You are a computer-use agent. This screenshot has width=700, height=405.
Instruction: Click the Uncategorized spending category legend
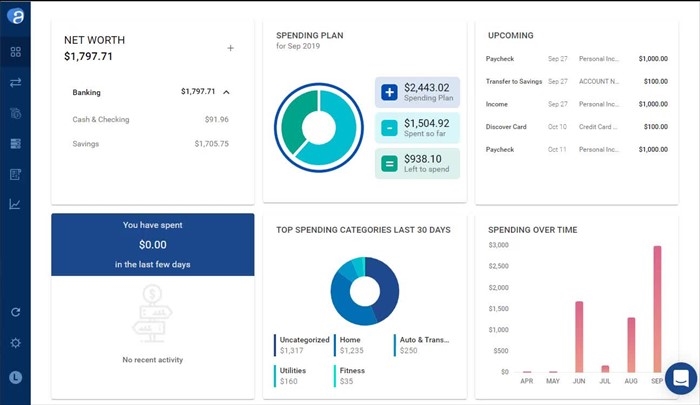coord(301,345)
